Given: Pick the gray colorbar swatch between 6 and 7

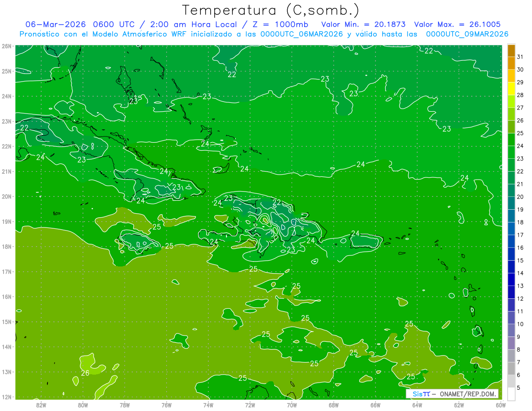Looking at the screenshot, I should click(511, 369).
